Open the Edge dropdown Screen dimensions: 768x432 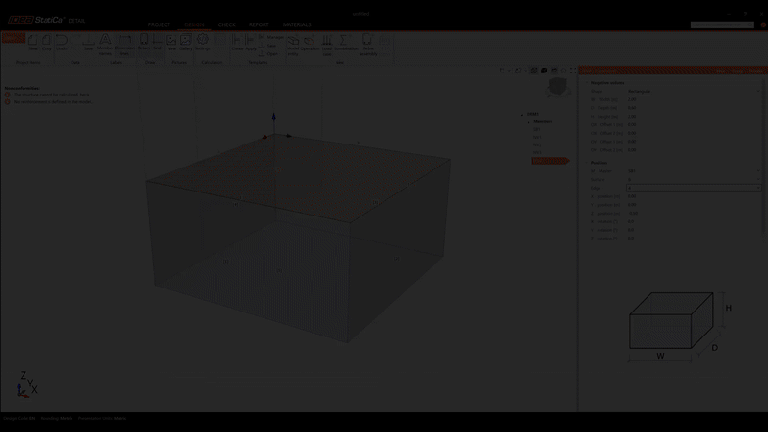tap(694, 188)
